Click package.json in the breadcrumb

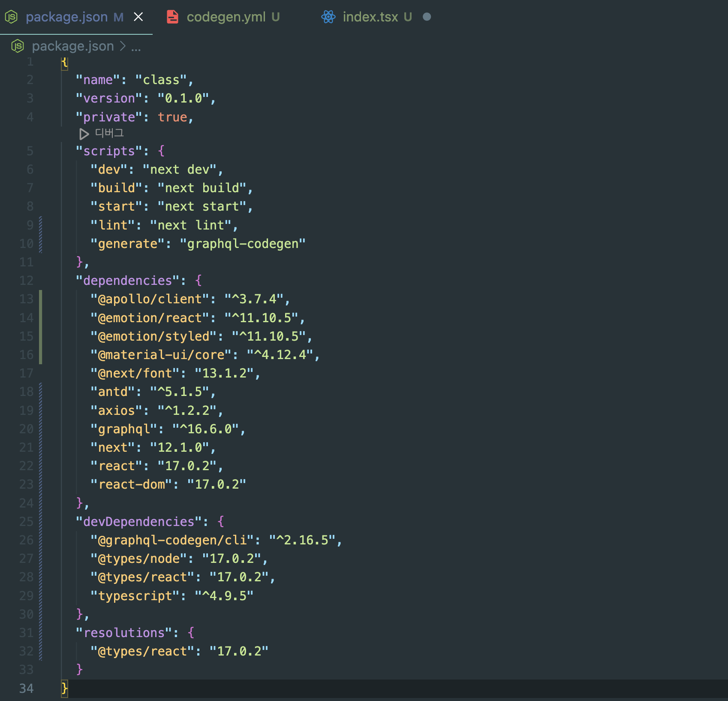pyautogui.click(x=73, y=46)
